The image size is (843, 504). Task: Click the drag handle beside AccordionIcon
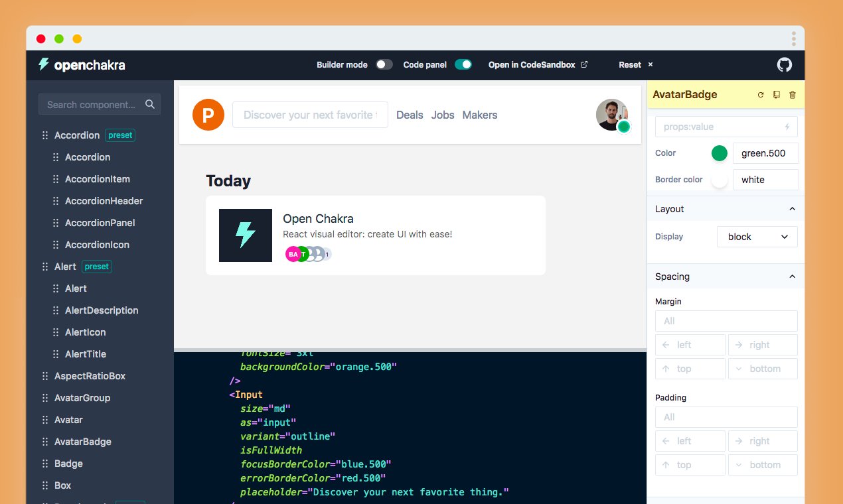pos(56,245)
